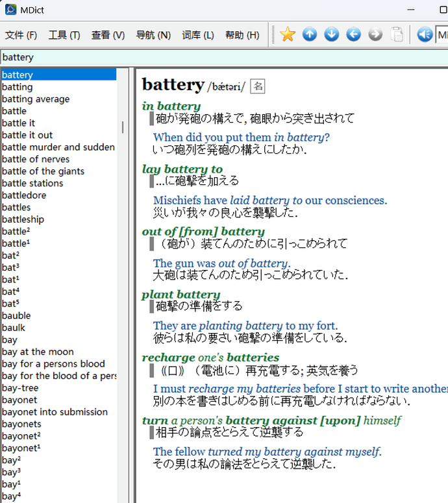The image size is (448, 503).
Task: Select battle murder and sudden entry
Action: pos(58,147)
